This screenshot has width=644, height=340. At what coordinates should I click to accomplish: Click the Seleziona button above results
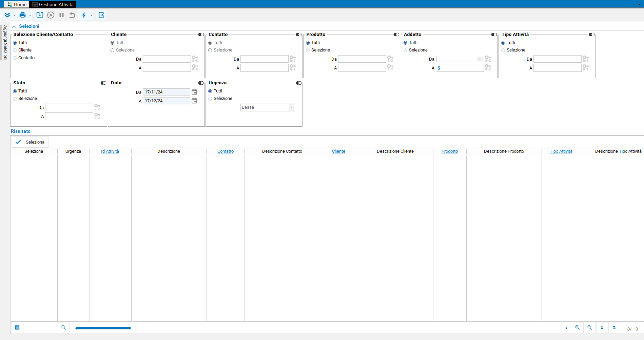(30, 142)
